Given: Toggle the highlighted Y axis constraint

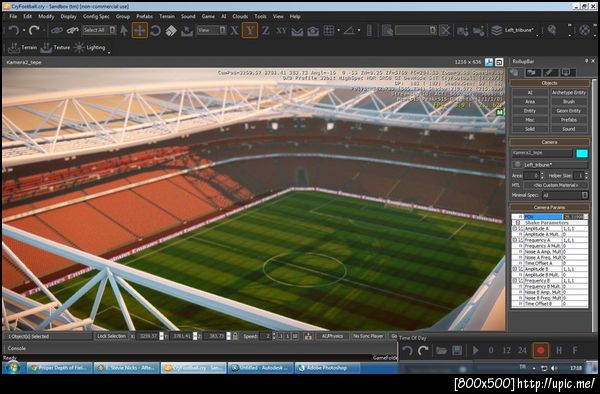Looking at the screenshot, I should (249, 30).
